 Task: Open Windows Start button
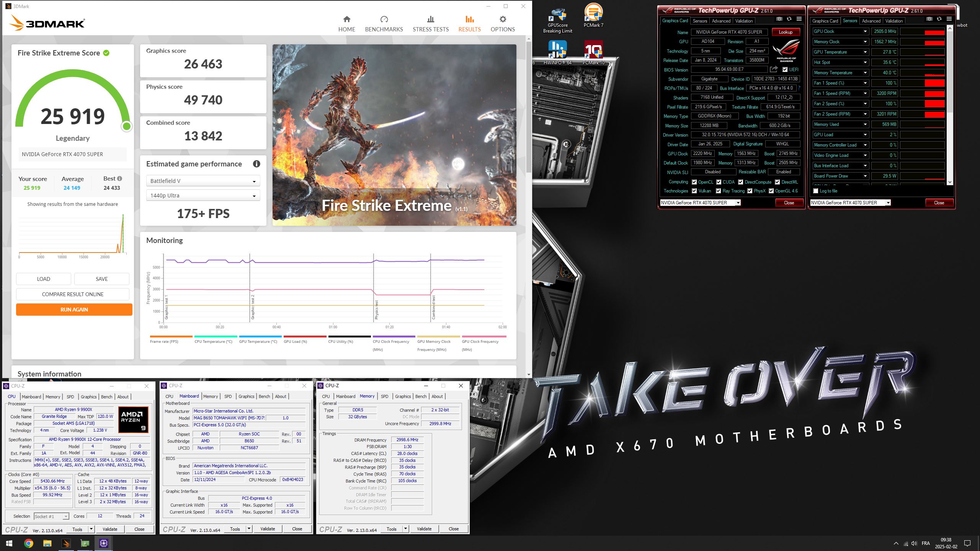click(x=9, y=543)
